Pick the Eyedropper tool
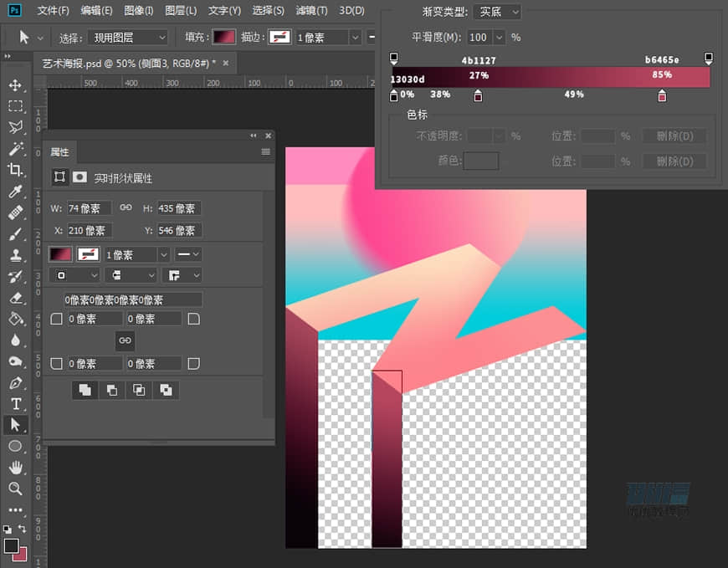This screenshot has width=728, height=568. point(15,192)
